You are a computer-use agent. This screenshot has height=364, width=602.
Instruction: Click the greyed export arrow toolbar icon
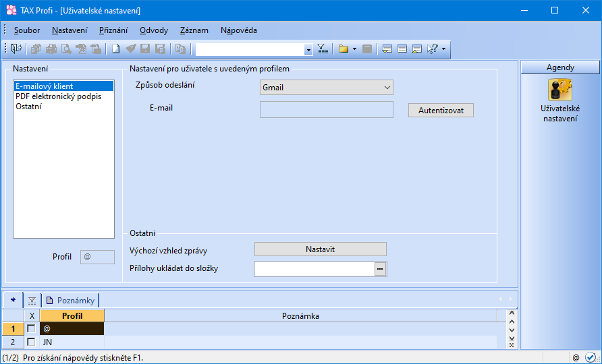pos(81,49)
